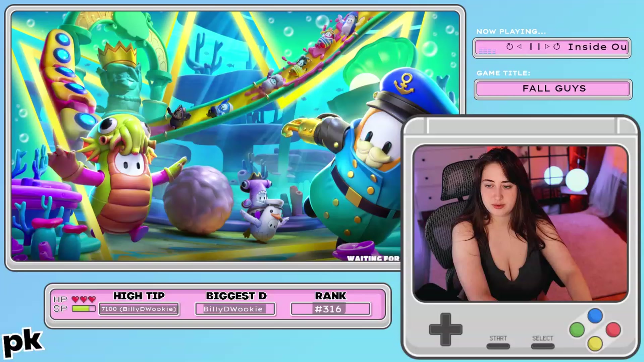Click the 'HIGH TIP' heading
This screenshot has width=644, height=362.
[x=139, y=296]
